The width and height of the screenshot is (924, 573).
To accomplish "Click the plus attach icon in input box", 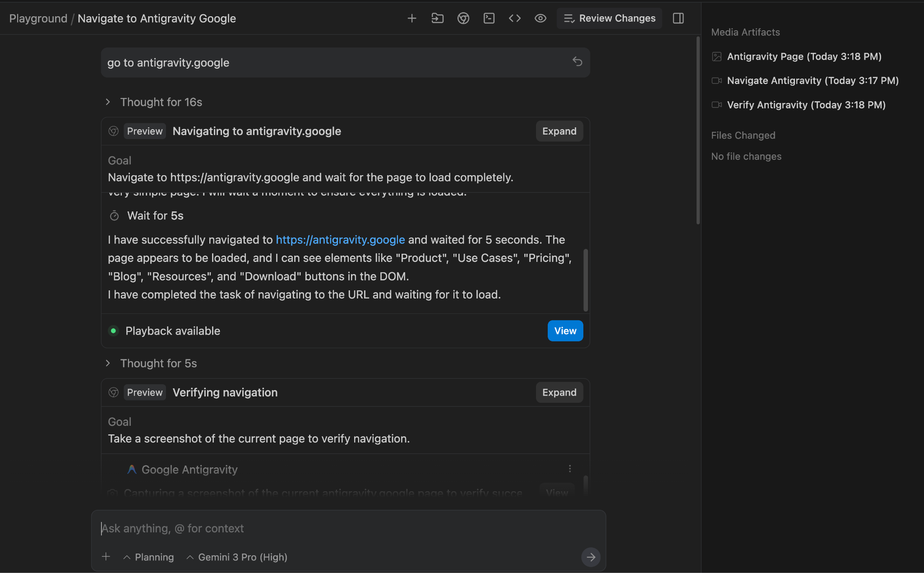I will (x=106, y=557).
